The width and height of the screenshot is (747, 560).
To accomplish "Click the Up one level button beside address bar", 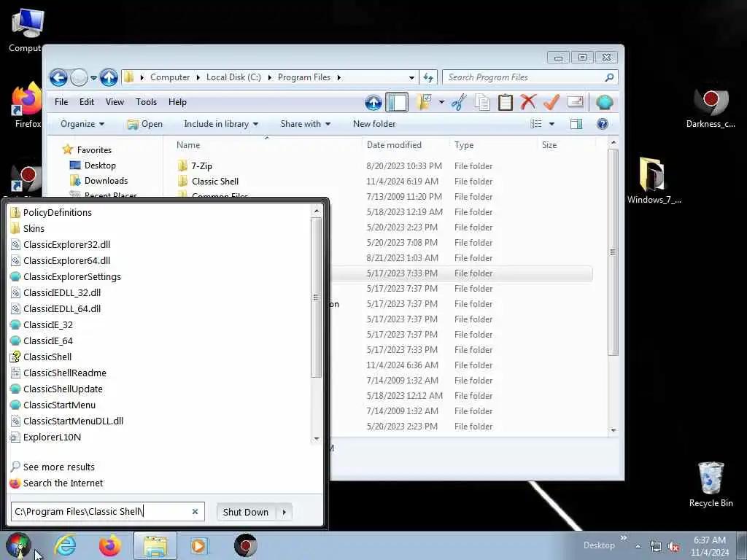I will tap(109, 77).
